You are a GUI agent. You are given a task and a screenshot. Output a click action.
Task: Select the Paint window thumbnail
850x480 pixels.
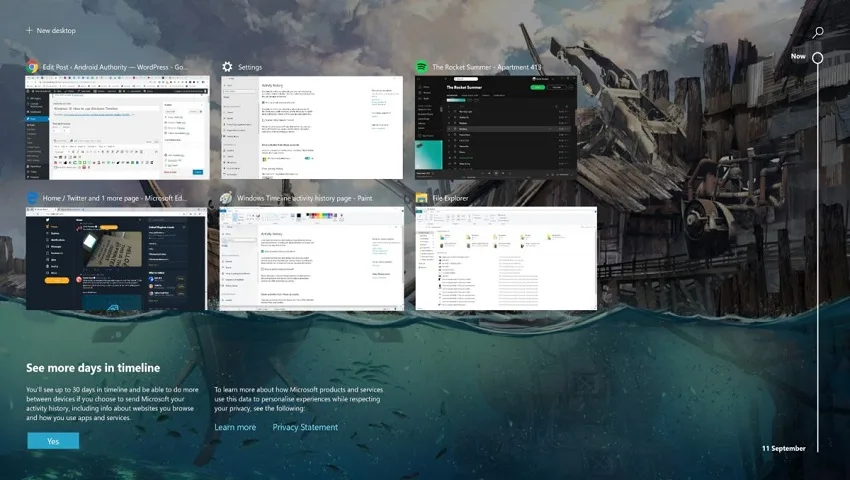[312, 258]
